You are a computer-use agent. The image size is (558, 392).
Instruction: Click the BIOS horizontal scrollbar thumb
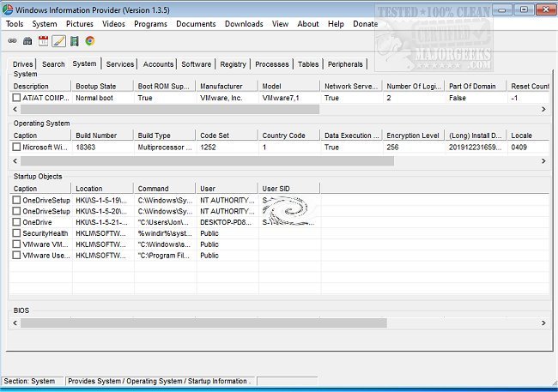tap(203, 323)
